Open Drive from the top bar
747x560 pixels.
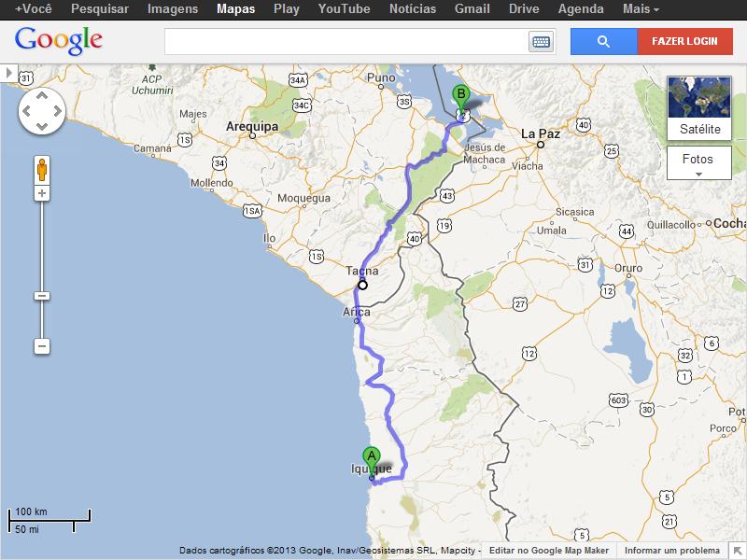click(x=524, y=9)
